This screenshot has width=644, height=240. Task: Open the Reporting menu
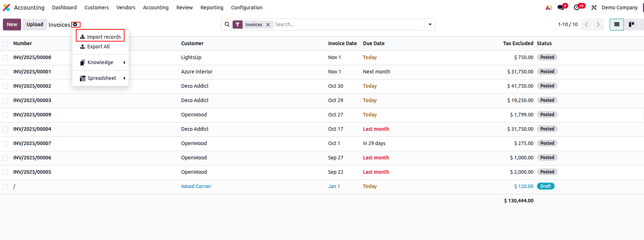coord(212,8)
